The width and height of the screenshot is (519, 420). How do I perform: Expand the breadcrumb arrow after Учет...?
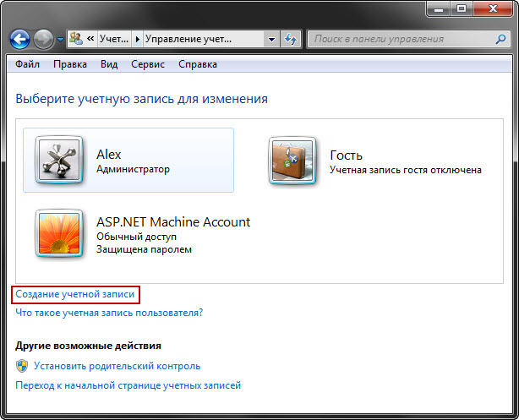[137, 39]
